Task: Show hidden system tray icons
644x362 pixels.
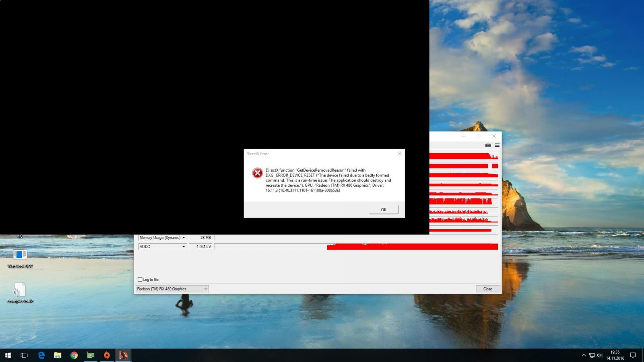Action: tap(584, 355)
